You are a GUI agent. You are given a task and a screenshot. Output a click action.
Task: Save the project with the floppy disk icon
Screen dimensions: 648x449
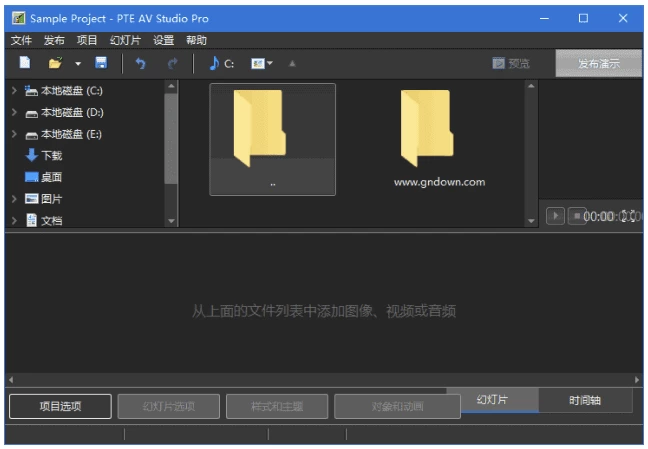[x=101, y=63]
